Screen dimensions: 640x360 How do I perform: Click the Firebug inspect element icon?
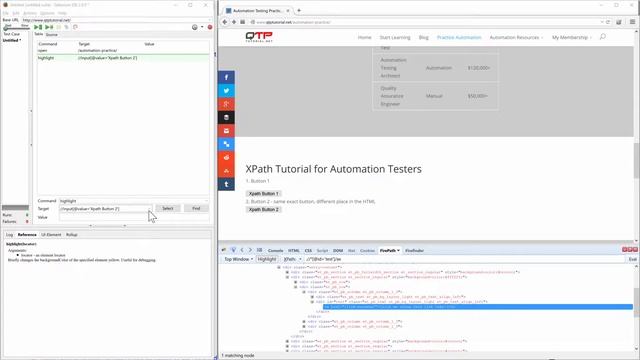(233, 250)
